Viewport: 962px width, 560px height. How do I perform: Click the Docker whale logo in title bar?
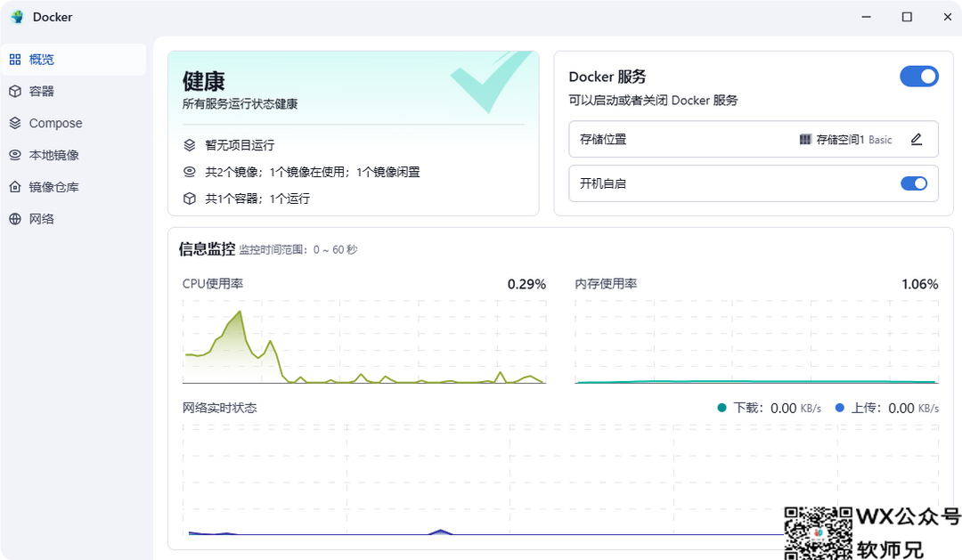tap(17, 17)
